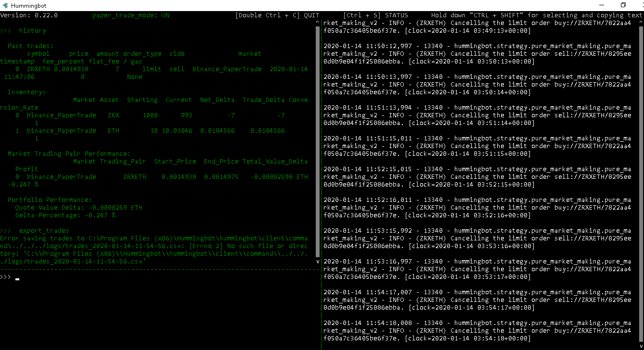Click the log pane scroll down arrow
Screen dimensions: 644x350
[641, 346]
